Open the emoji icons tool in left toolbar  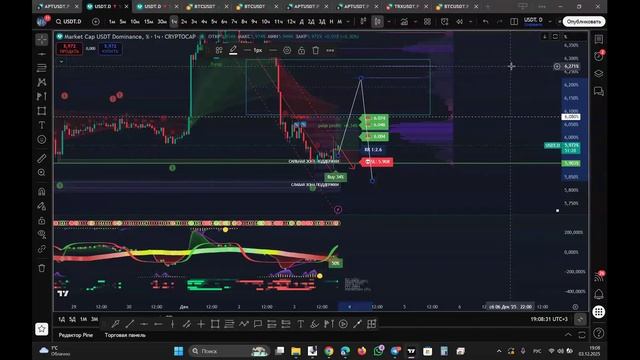coord(42,140)
